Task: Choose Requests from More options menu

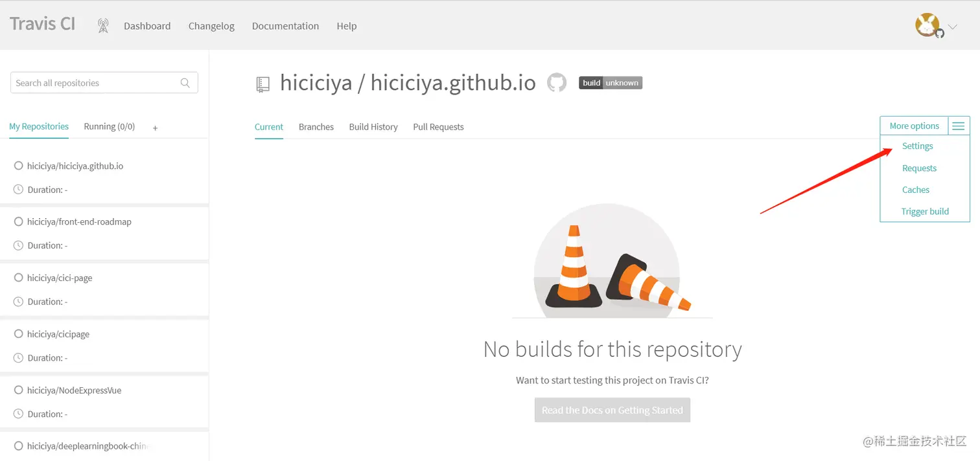Action: [919, 168]
